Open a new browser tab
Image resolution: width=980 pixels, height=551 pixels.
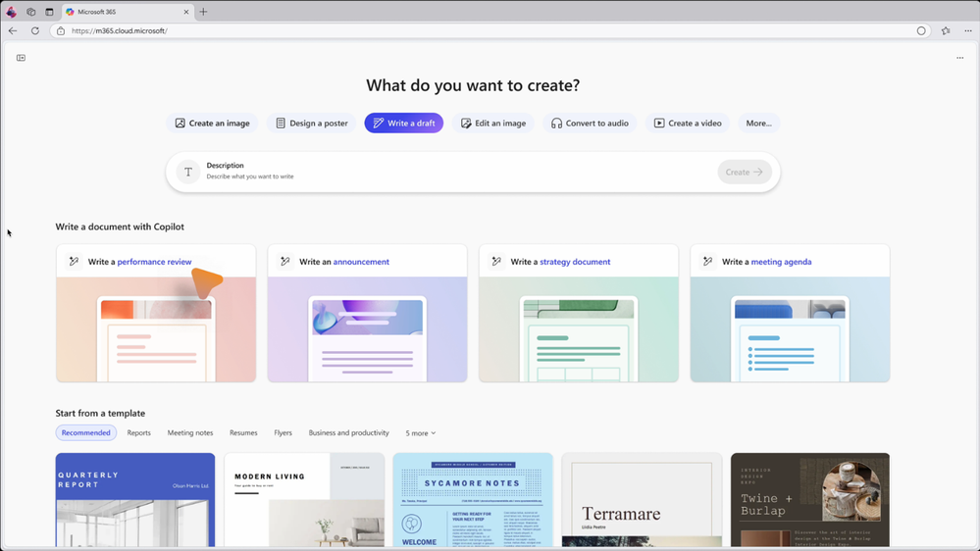pyautogui.click(x=203, y=12)
